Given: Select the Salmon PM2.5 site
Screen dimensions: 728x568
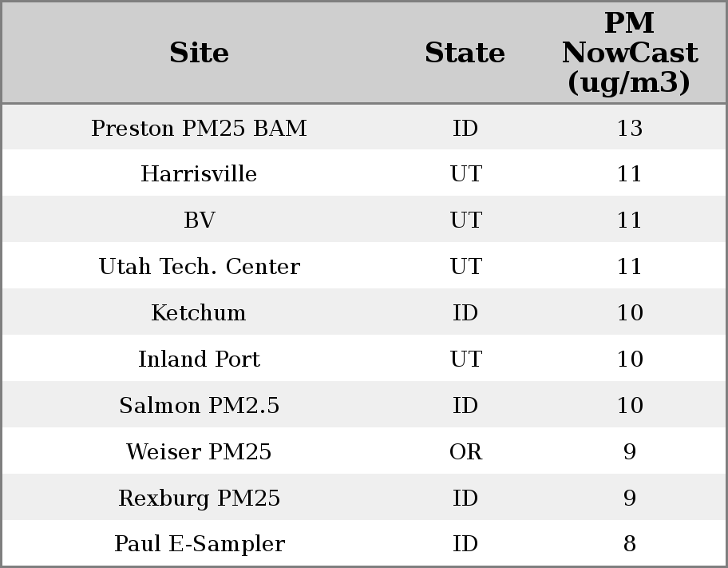Looking at the screenshot, I should pos(199,406).
